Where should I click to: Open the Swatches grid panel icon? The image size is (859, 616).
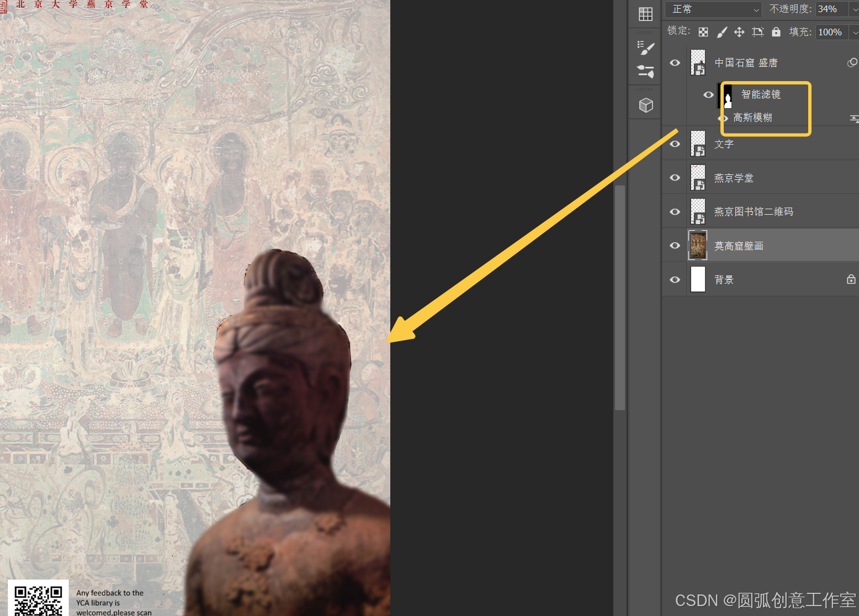click(x=645, y=14)
